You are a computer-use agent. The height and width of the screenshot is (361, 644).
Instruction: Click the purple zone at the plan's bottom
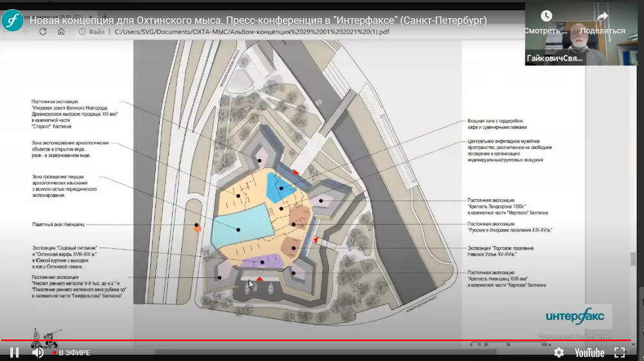[x=261, y=261]
